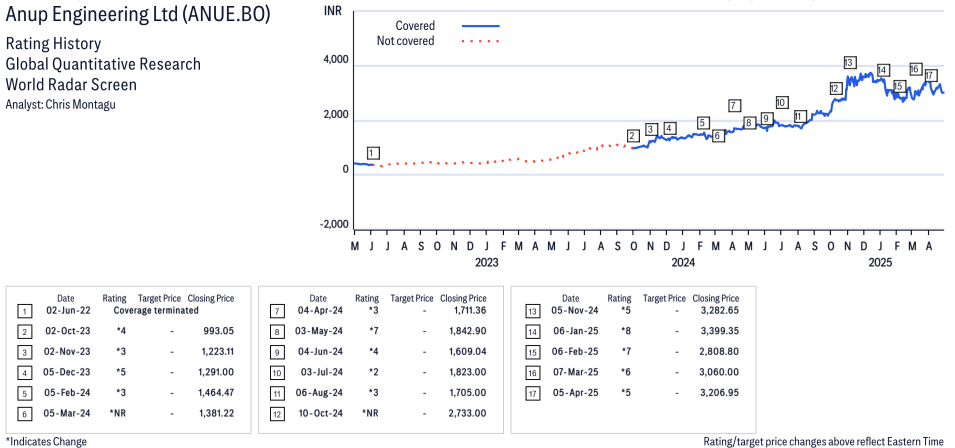Viewport: 955px width, 448px height.
Task: Click rating *5 in the 05-Dec-23 row
Action: click(x=120, y=373)
